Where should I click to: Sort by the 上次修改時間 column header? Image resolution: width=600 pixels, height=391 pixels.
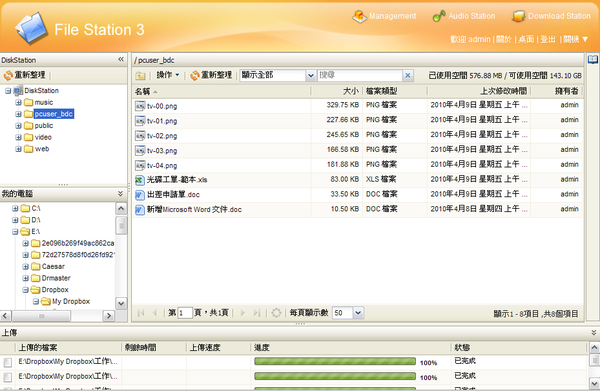[479, 91]
